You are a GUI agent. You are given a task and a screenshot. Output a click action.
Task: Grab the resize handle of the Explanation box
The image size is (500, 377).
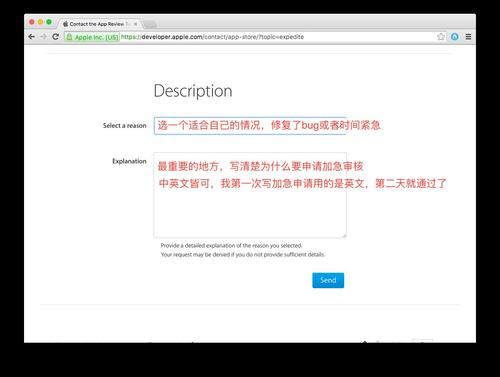coord(344,236)
